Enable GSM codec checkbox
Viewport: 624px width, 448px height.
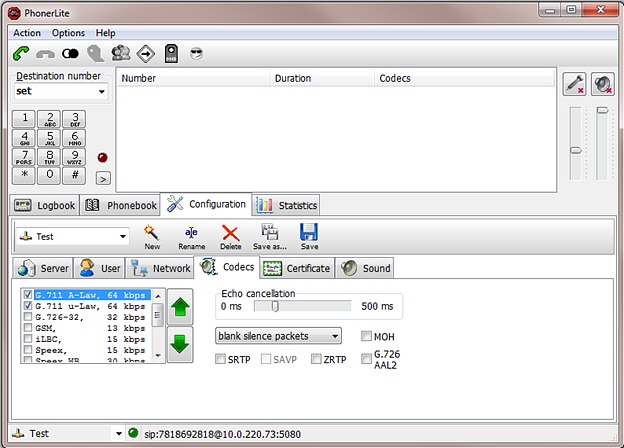click(x=27, y=328)
